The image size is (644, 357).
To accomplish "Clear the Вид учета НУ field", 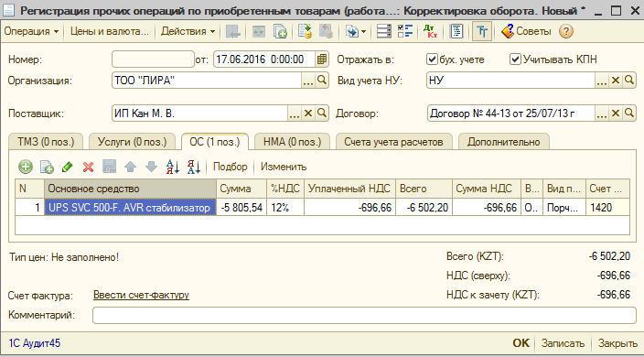I will 616,81.
